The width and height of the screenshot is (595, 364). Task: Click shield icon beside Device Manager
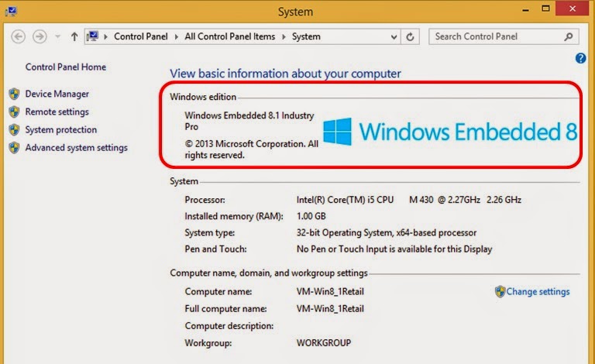(x=15, y=94)
